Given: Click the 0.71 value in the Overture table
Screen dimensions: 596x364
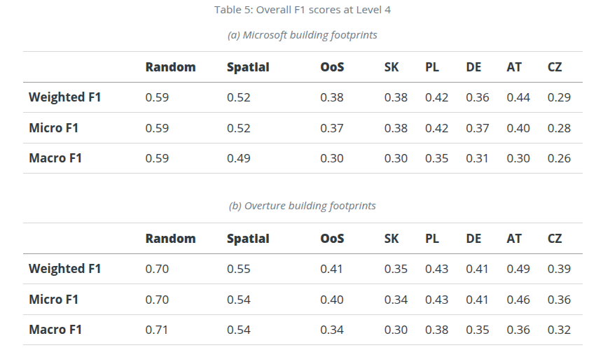Looking at the screenshot, I should pos(157,330).
